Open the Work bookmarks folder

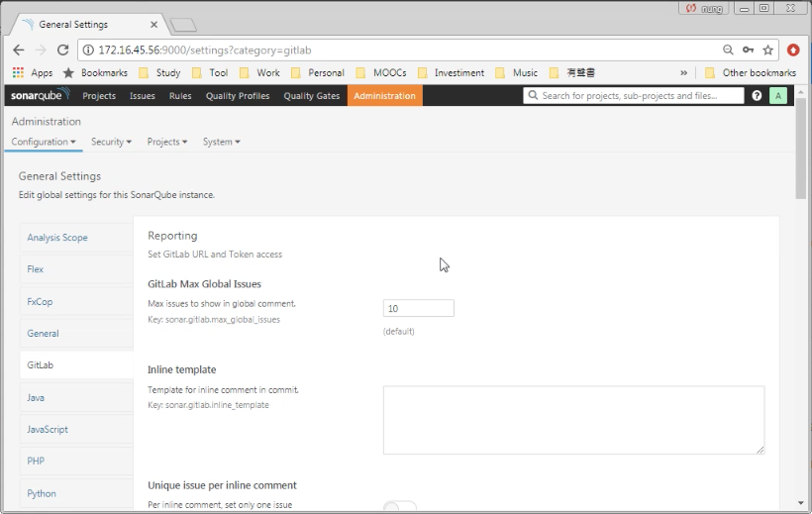pos(260,72)
